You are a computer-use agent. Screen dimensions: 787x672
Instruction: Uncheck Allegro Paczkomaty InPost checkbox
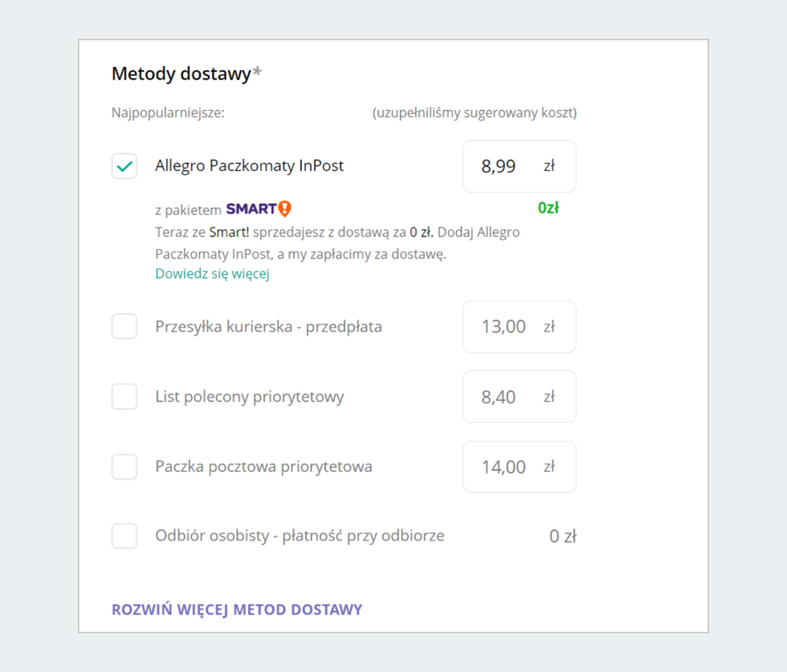click(124, 166)
